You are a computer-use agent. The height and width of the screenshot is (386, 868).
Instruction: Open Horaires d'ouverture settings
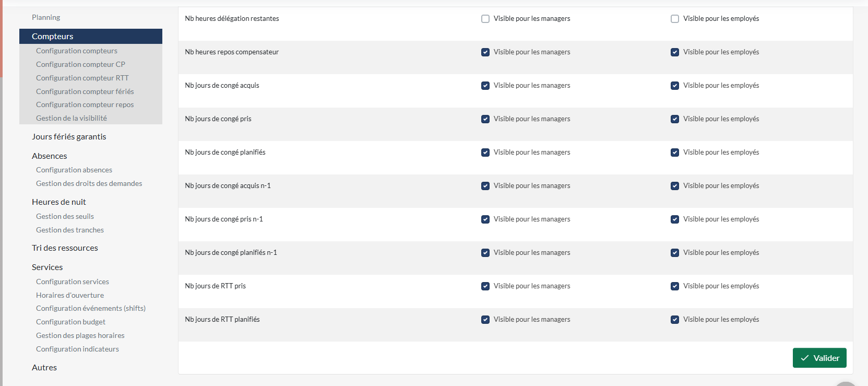coord(70,295)
